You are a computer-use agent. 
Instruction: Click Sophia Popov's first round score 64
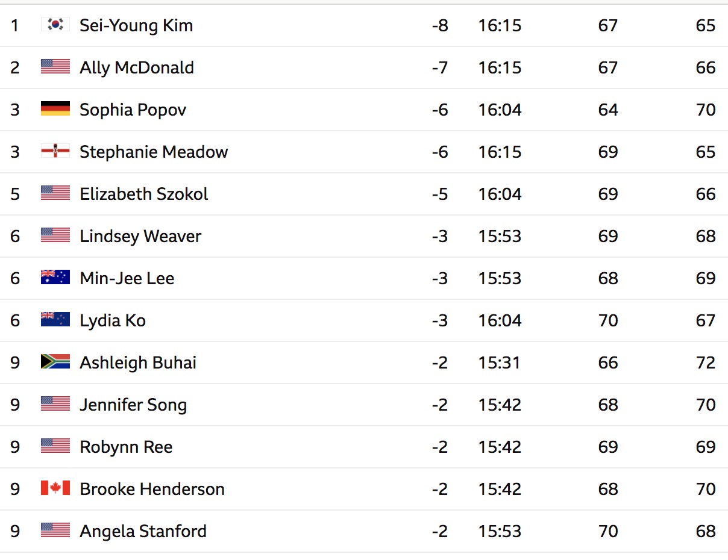pyautogui.click(x=608, y=110)
